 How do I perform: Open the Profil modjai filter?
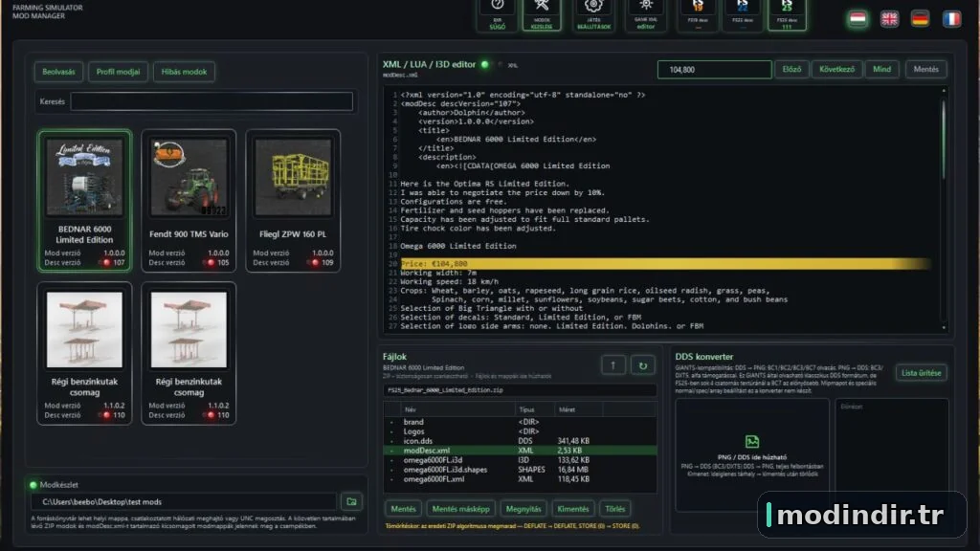(118, 72)
